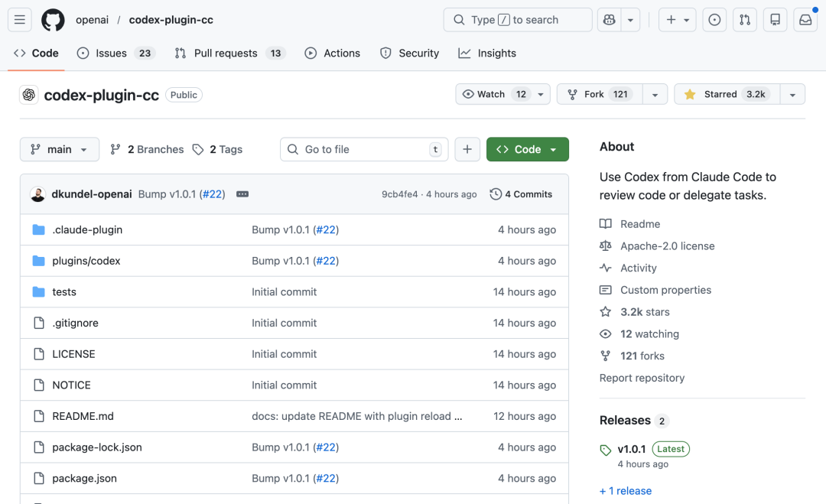
Task: View the 4 Commits history
Action: point(521,194)
